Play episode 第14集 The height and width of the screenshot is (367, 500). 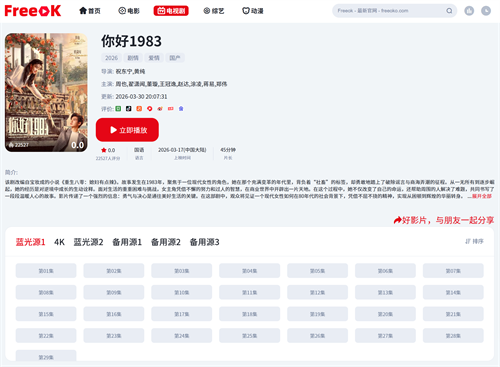(453, 292)
